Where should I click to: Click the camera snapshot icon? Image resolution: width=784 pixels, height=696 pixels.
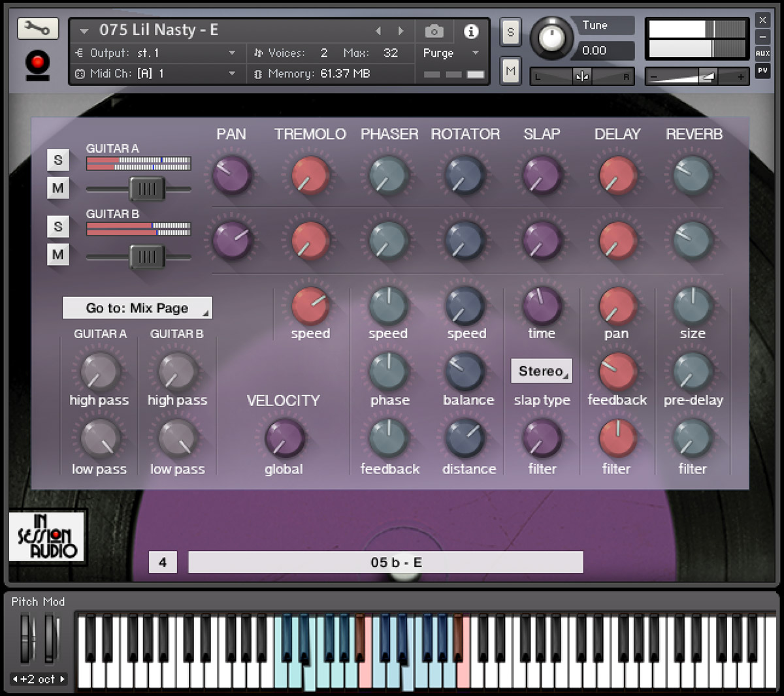coord(434,31)
